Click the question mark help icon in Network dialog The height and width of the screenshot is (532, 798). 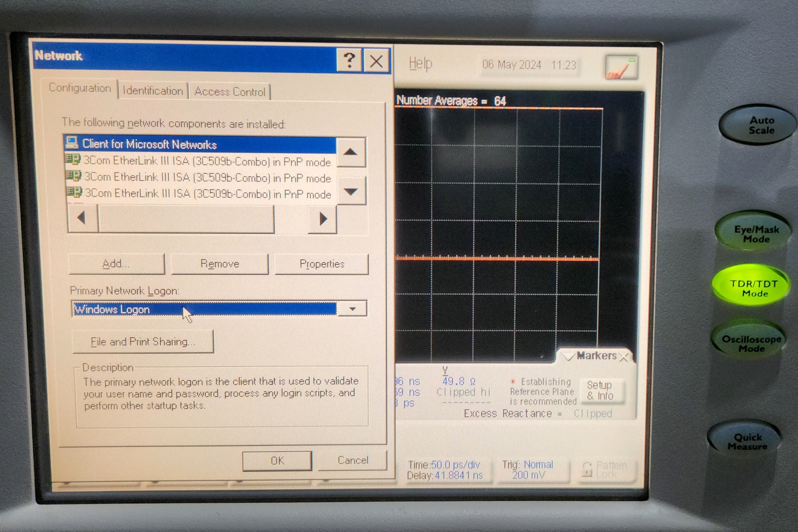[x=349, y=61]
